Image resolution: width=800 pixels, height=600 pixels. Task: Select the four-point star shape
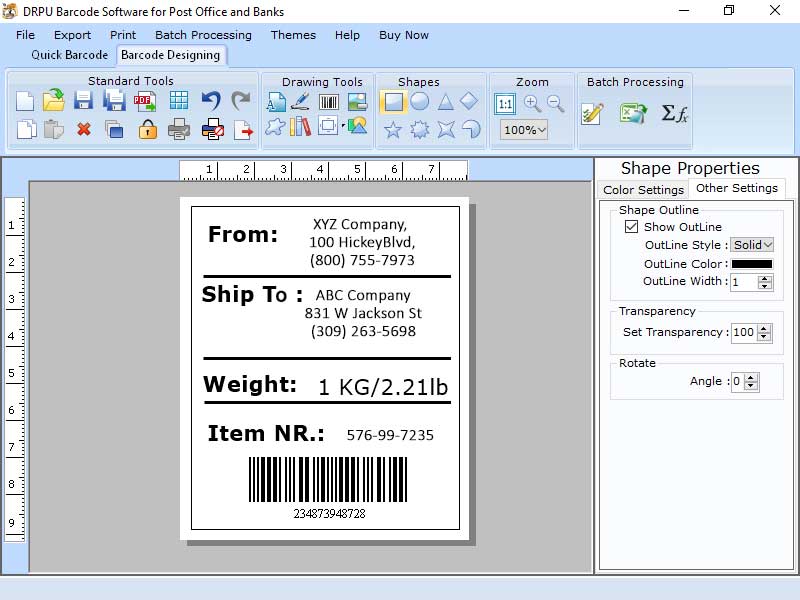(x=446, y=130)
